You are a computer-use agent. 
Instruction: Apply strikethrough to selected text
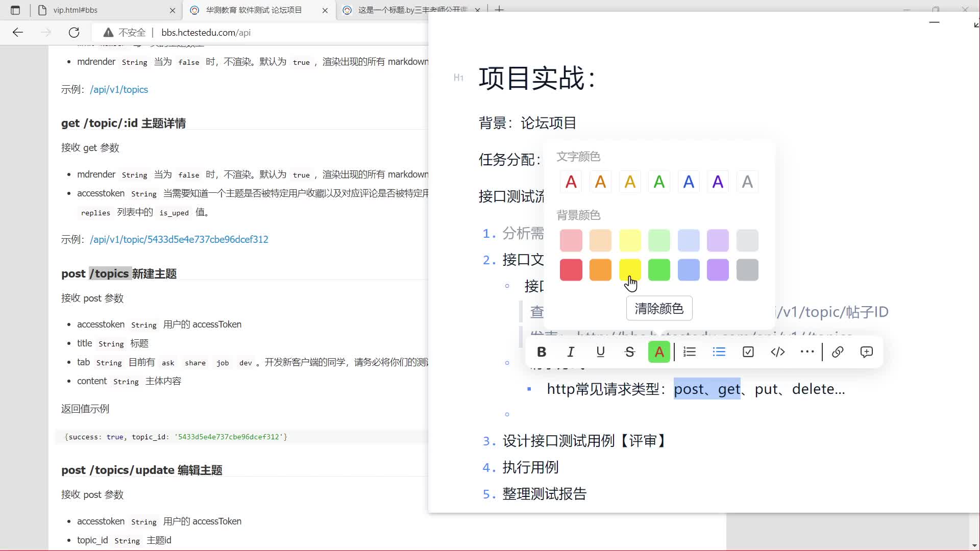coord(629,352)
